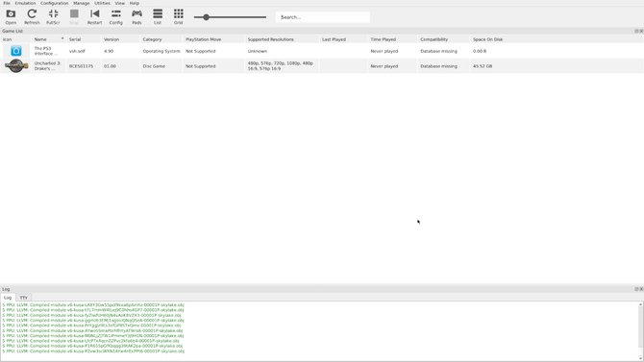Click the Open toolbar icon

coord(11,17)
